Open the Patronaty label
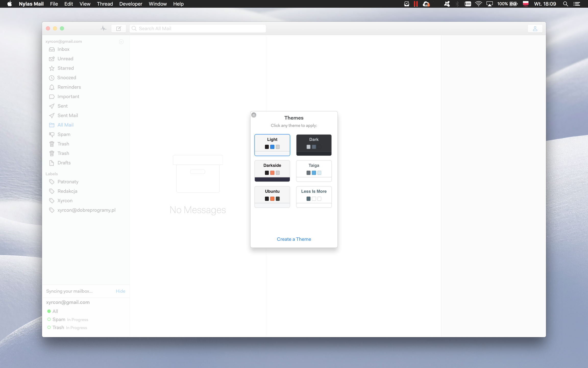The image size is (588, 368). [68, 182]
